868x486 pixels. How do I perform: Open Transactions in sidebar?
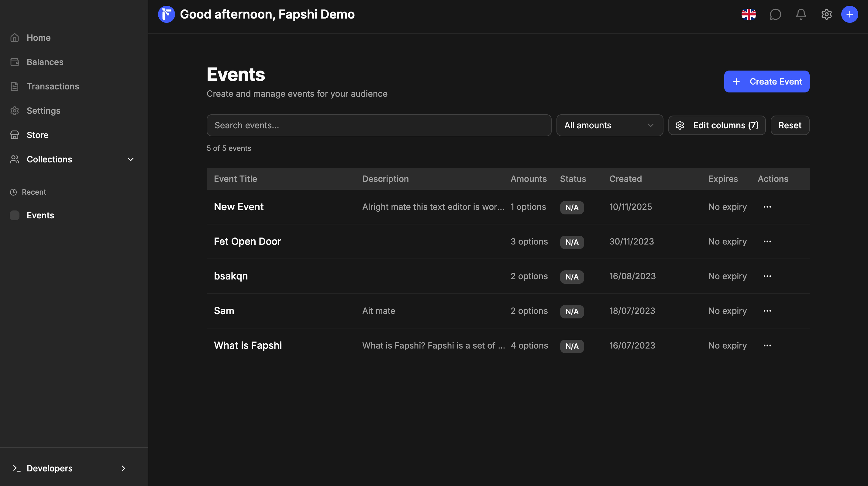pos(53,86)
